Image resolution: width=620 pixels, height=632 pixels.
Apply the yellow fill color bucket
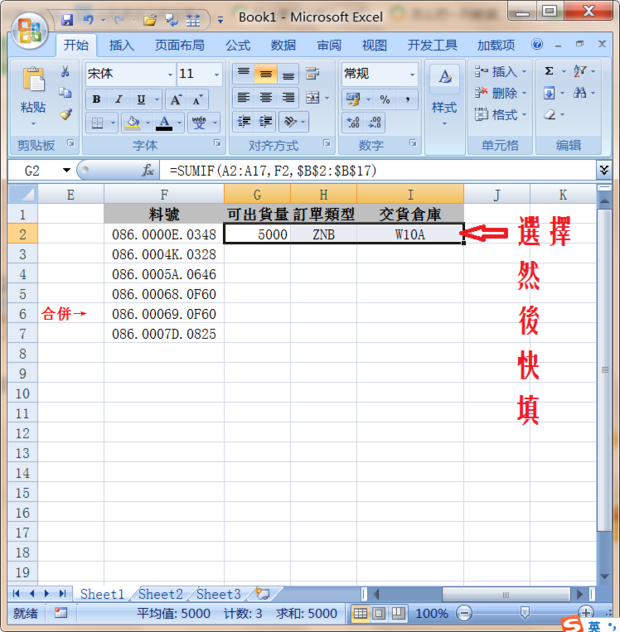tap(133, 122)
